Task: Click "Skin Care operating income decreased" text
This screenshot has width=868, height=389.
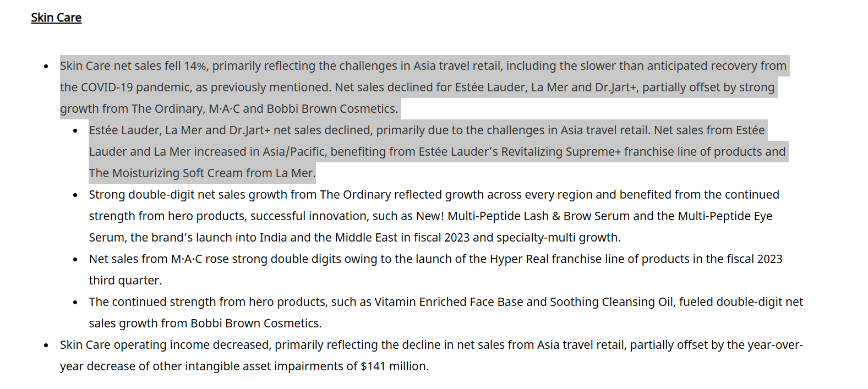Action: 165,345
